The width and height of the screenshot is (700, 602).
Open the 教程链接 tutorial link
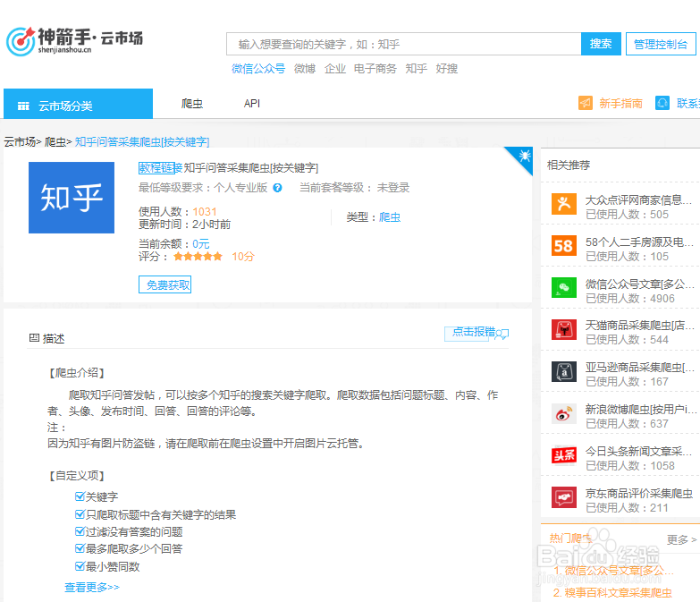click(x=160, y=168)
